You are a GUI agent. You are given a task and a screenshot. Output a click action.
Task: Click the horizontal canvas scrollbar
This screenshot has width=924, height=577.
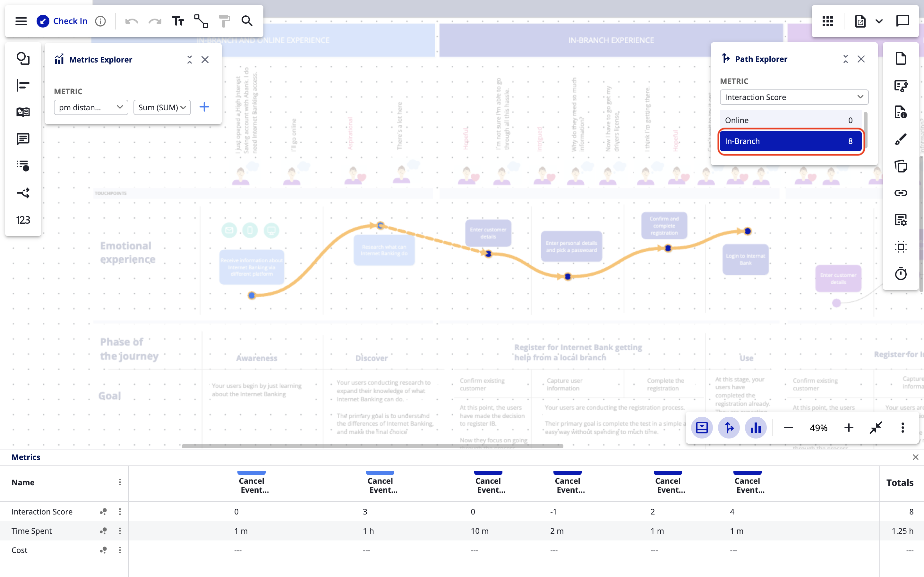[x=372, y=446]
